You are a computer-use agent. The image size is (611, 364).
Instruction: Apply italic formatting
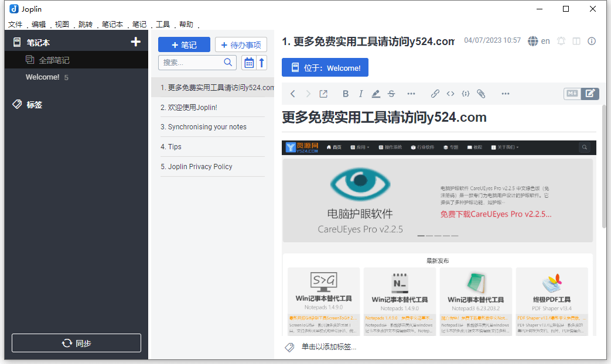point(361,94)
